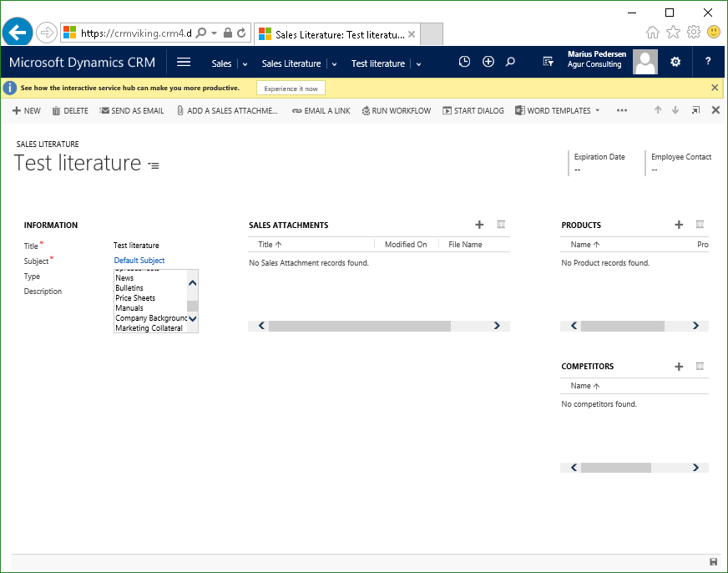
Task: Go back with the browser back arrow
Action: click(x=18, y=33)
